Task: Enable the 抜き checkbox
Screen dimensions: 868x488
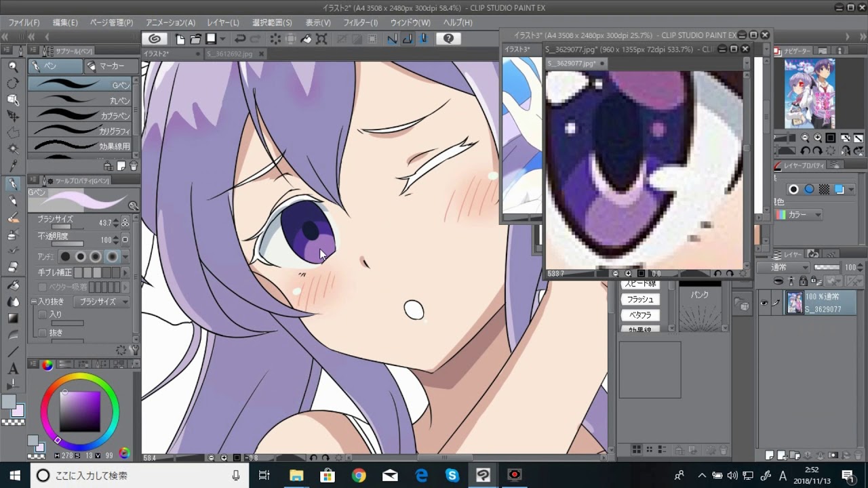Action: 43,333
